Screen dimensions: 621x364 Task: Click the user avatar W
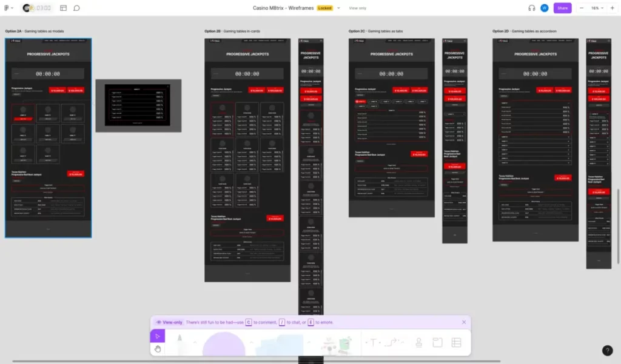545,8
